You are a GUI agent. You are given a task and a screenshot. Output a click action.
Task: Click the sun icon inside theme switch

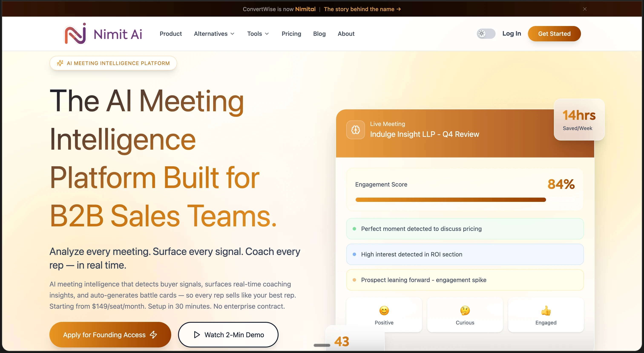coord(482,33)
